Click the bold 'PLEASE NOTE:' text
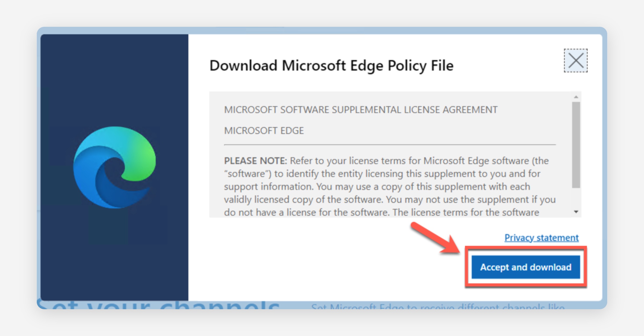The height and width of the screenshot is (336, 644). tap(255, 161)
